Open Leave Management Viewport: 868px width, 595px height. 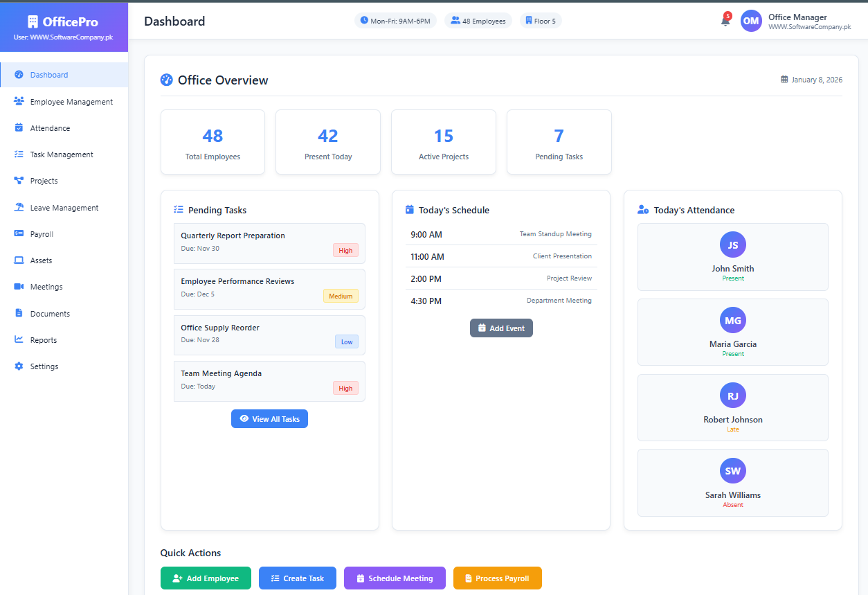[64, 207]
